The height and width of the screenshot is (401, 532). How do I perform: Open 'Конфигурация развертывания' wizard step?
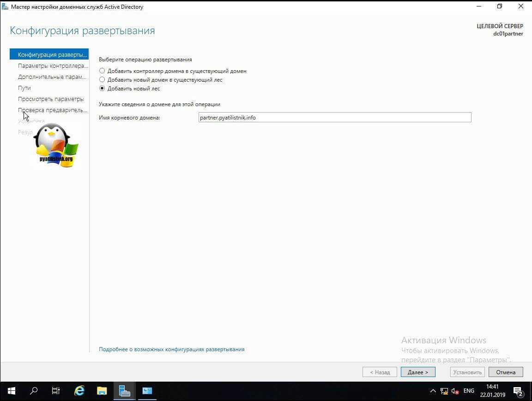pyautogui.click(x=49, y=54)
